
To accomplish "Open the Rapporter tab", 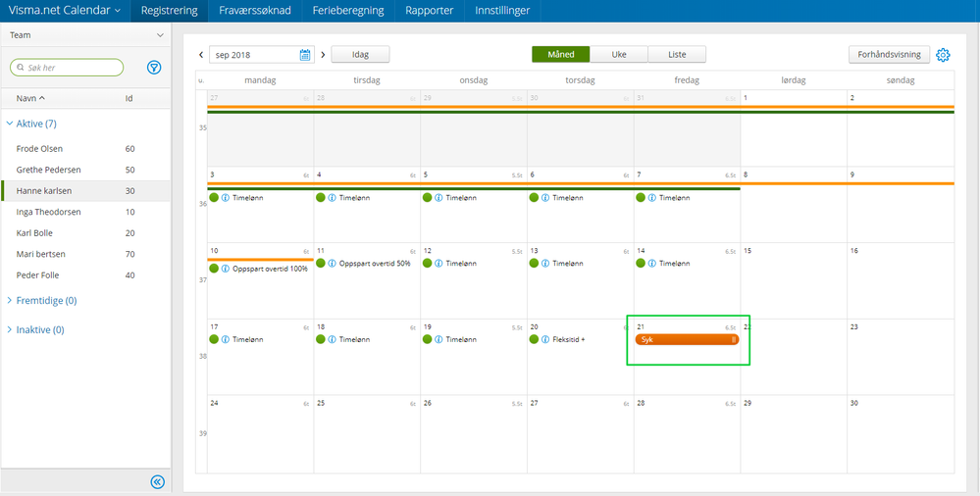I will click(430, 11).
